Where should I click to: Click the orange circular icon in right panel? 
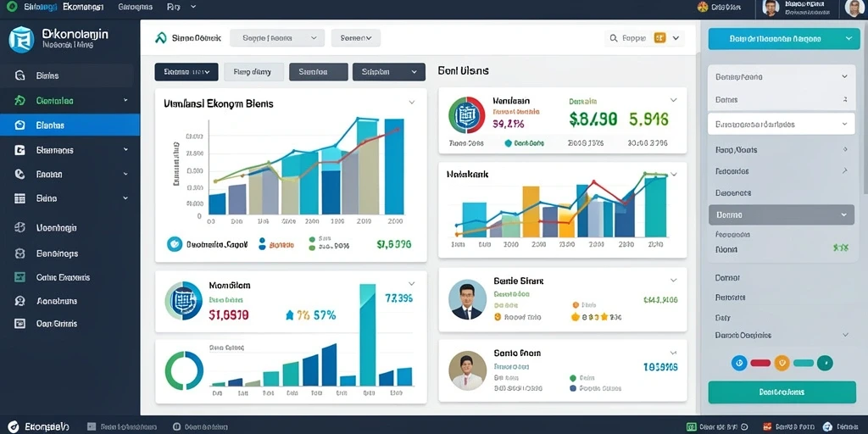tap(782, 363)
